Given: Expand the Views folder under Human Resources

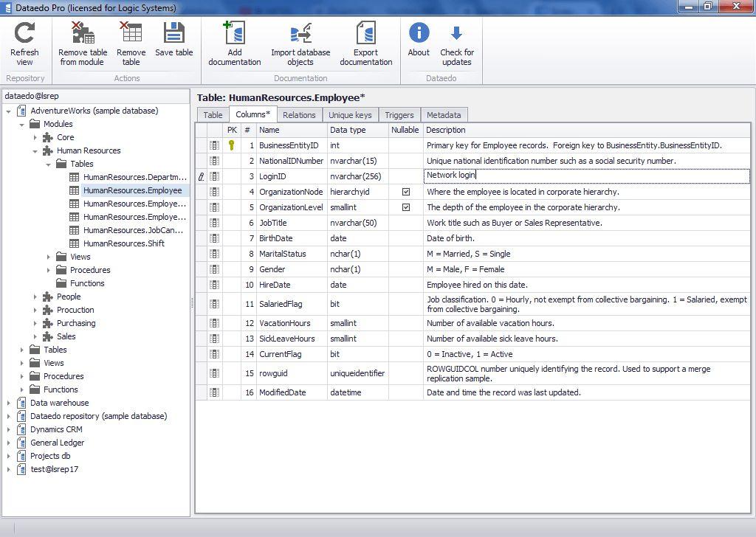Looking at the screenshot, I should 48,257.
